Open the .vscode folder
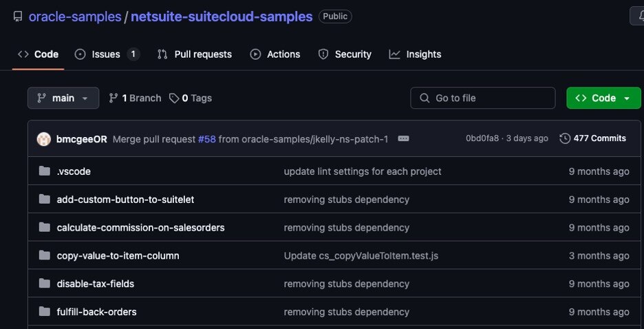Viewport: 644px width, 329px height. (74, 171)
